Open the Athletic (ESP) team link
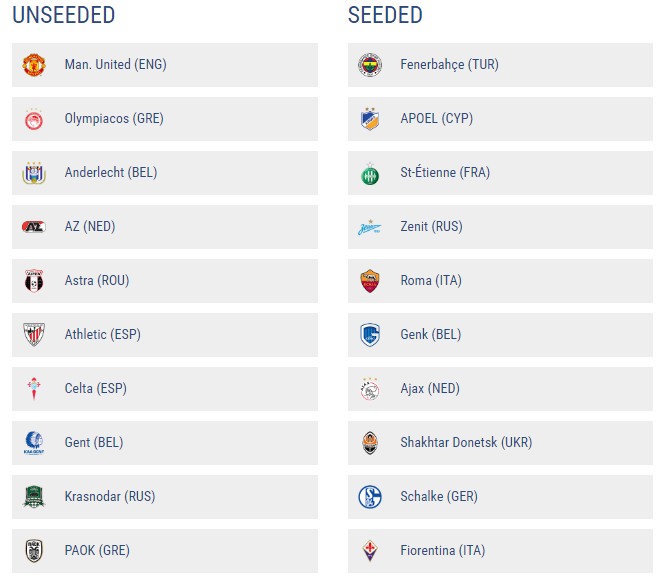Screen dimensions: 665x582 pyautogui.click(x=102, y=335)
